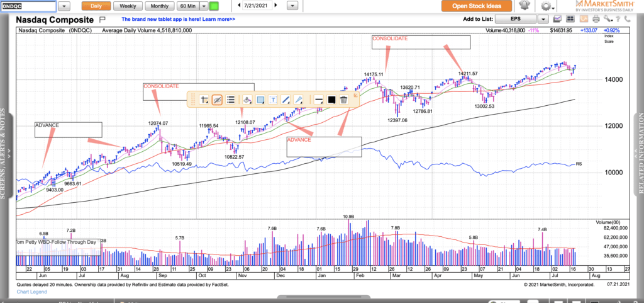Delete annotation with trash icon
This screenshot has height=303, width=644.
[344, 100]
